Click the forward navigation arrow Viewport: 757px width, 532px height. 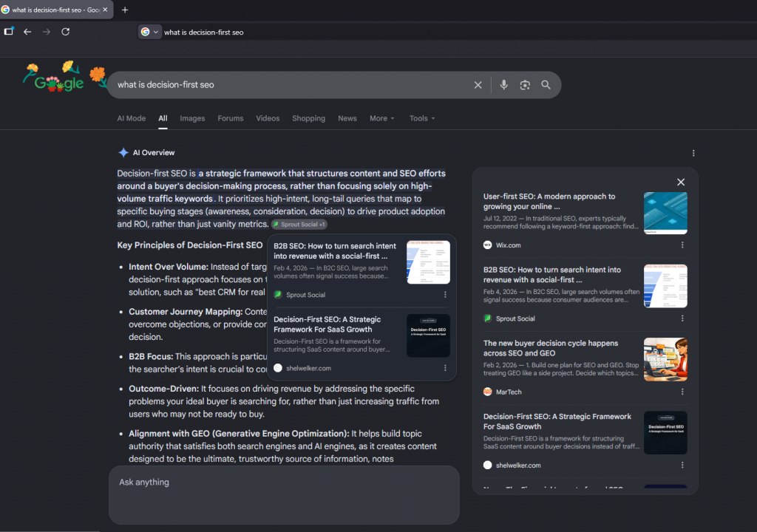[47, 32]
